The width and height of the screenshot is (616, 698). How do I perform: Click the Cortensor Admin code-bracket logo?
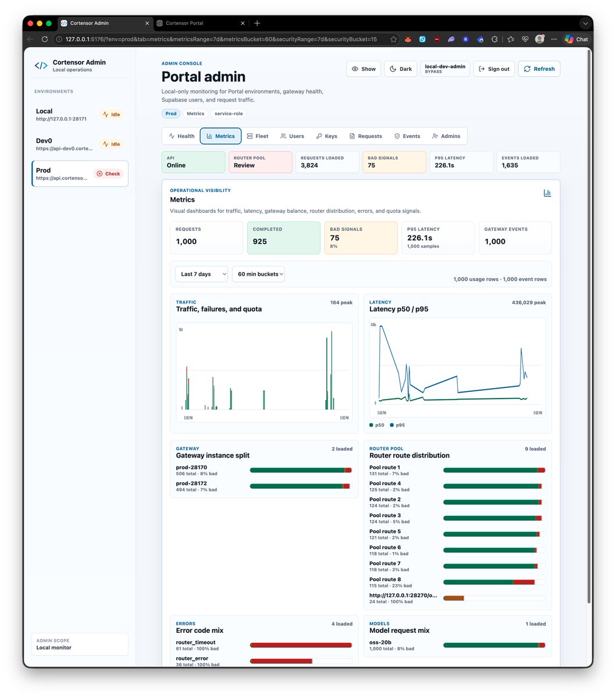point(41,66)
